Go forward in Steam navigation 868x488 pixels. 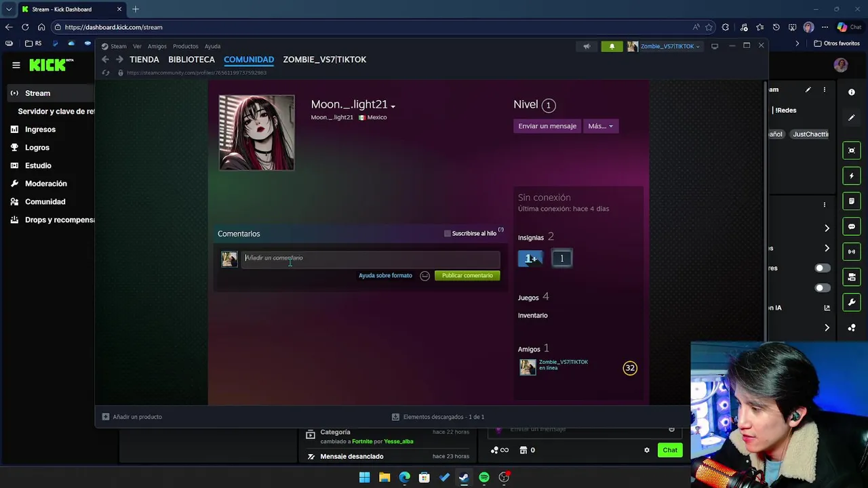119,60
